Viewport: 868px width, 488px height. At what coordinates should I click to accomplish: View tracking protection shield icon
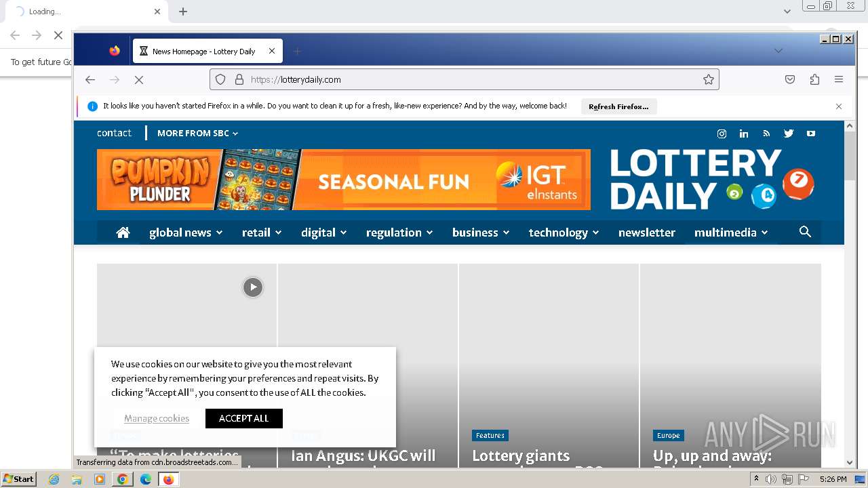220,79
